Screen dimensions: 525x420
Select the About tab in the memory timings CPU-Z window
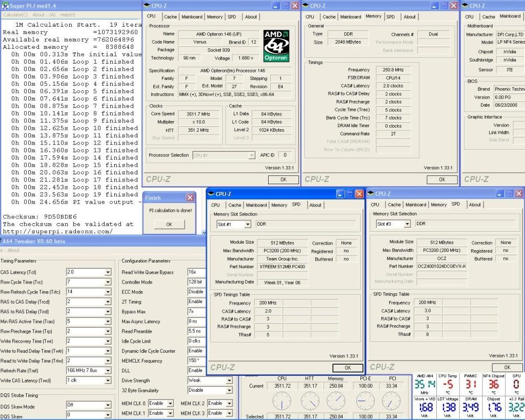[x=410, y=17]
